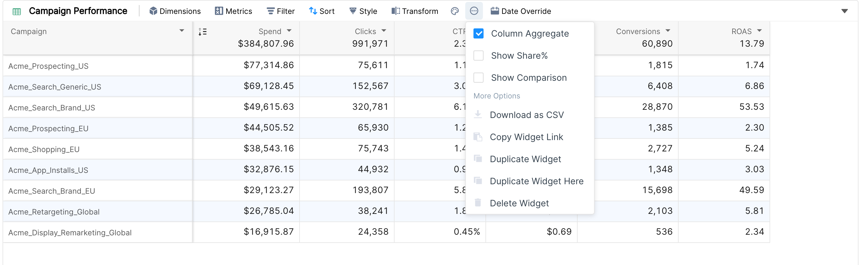Select the Acme_Shopping_EU campaign
Screen dimensions: 868x265
(x=44, y=150)
